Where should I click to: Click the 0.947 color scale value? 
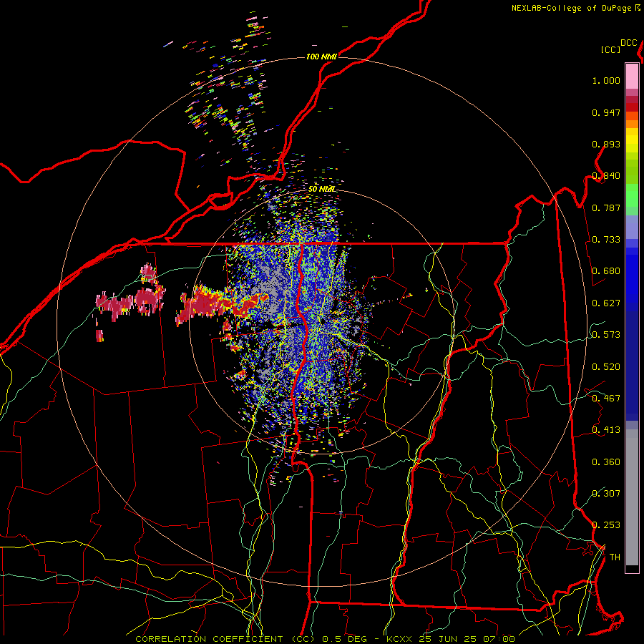[x=606, y=112]
